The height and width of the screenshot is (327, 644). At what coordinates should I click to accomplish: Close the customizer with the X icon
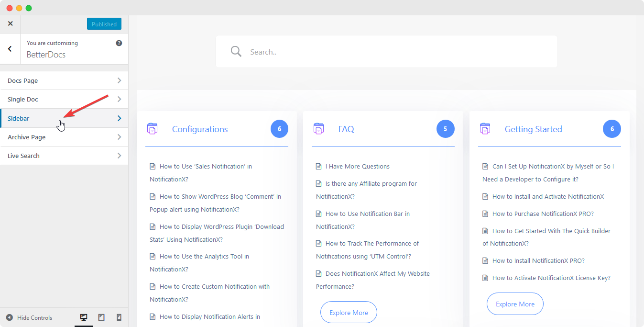coord(10,23)
